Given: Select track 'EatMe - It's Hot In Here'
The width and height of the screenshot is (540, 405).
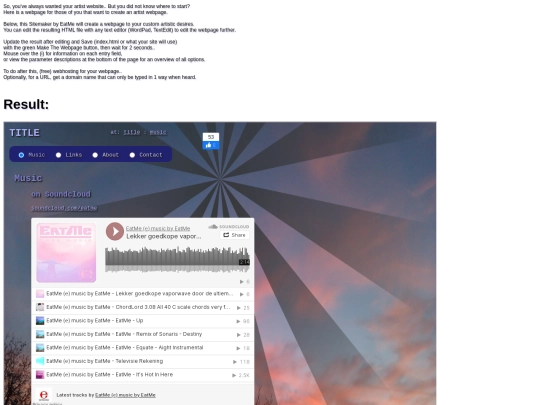Looking at the screenshot, I should pos(143,375).
